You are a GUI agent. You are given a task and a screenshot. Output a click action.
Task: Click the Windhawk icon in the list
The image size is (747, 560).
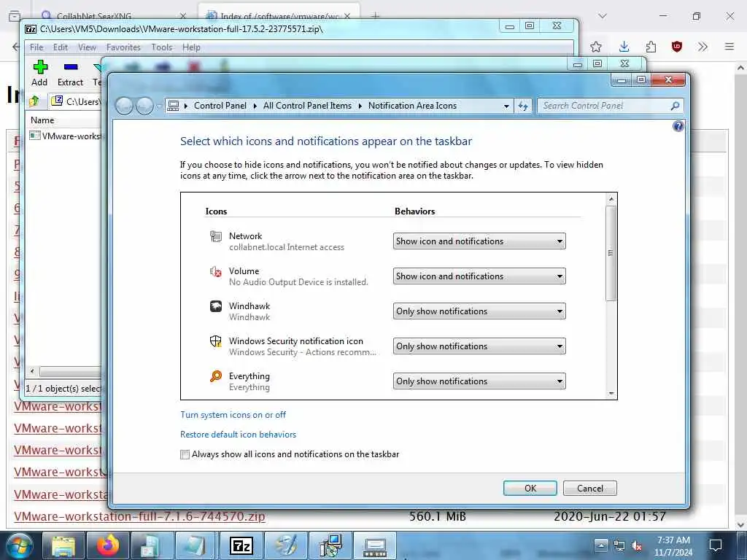pos(216,306)
